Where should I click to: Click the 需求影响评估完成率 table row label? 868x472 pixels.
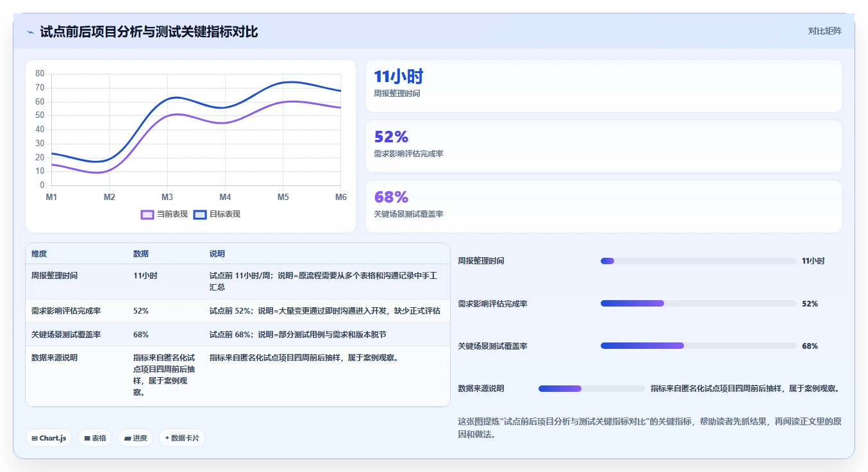tap(66, 311)
